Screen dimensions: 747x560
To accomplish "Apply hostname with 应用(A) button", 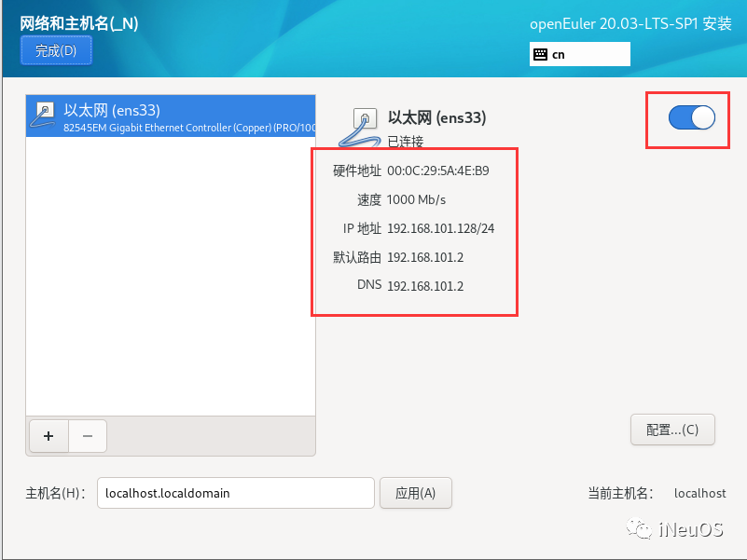I will (x=415, y=493).
